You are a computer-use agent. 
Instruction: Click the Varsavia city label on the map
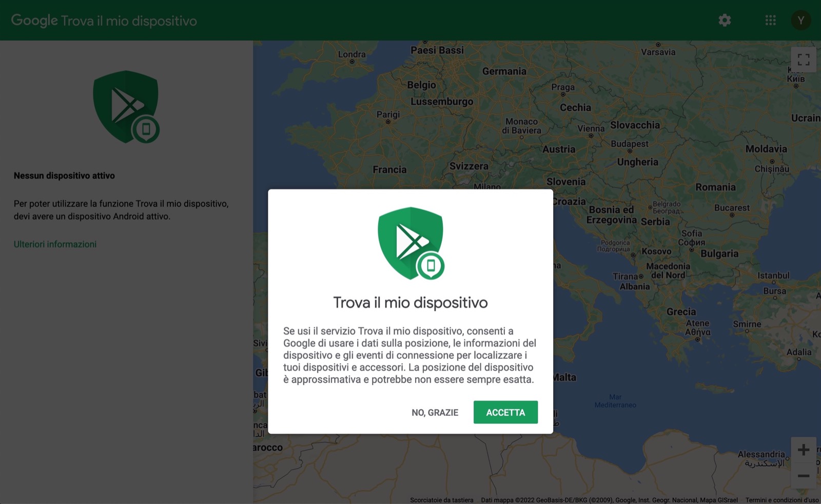[x=658, y=52]
